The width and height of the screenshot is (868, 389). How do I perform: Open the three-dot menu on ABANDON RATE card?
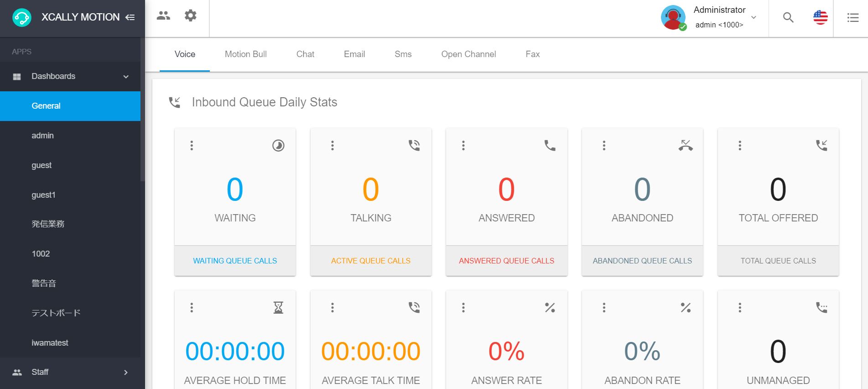coord(604,307)
